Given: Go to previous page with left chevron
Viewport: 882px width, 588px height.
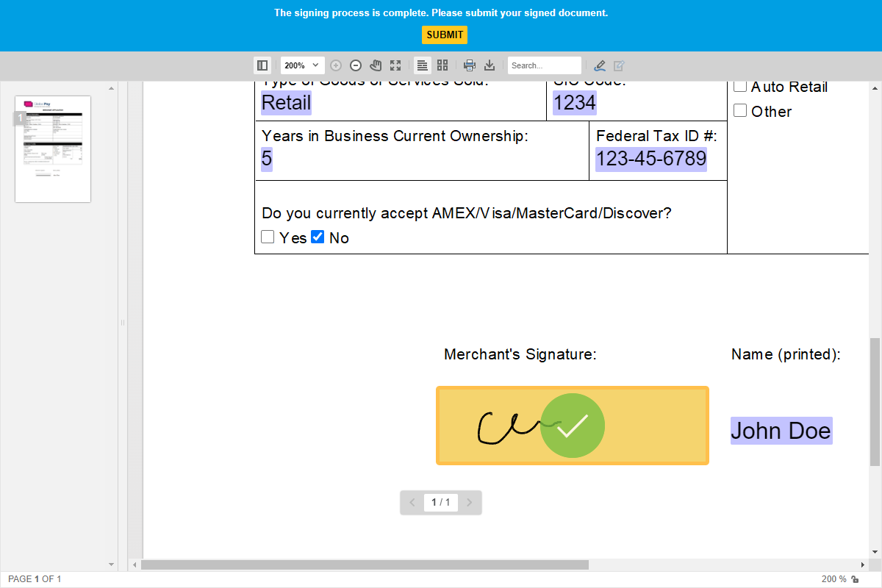Looking at the screenshot, I should click(x=412, y=502).
